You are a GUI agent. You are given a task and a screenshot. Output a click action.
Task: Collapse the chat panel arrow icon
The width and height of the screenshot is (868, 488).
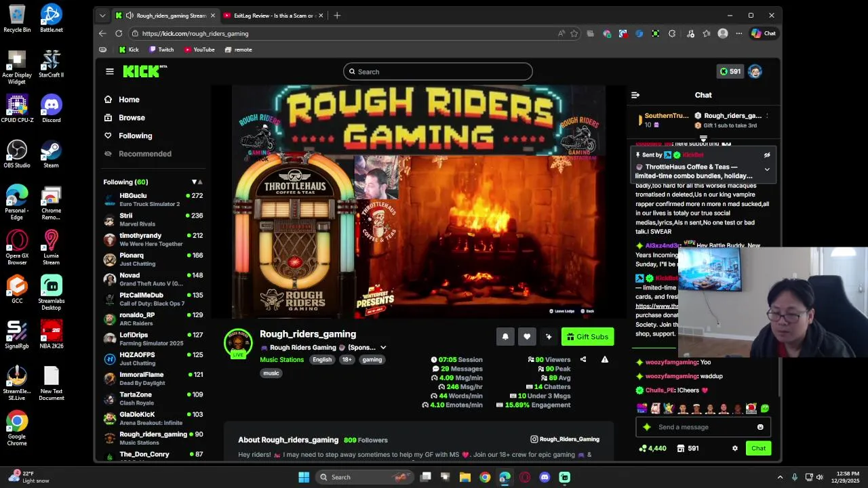[635, 96]
